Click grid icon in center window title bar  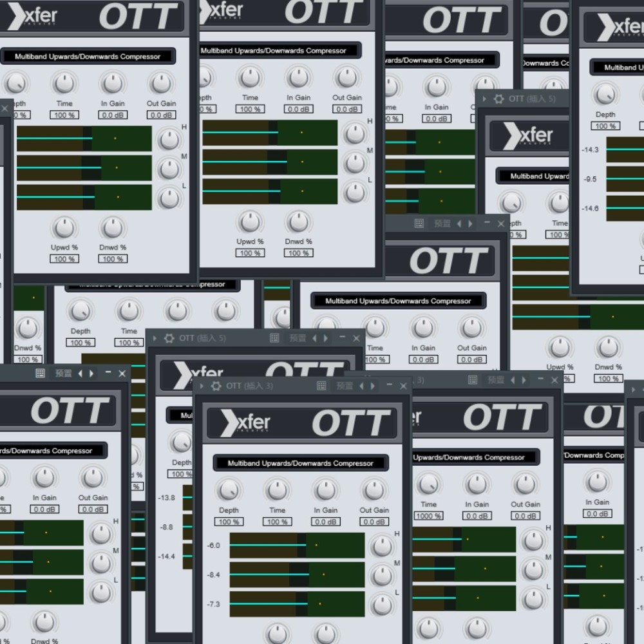coord(419,223)
